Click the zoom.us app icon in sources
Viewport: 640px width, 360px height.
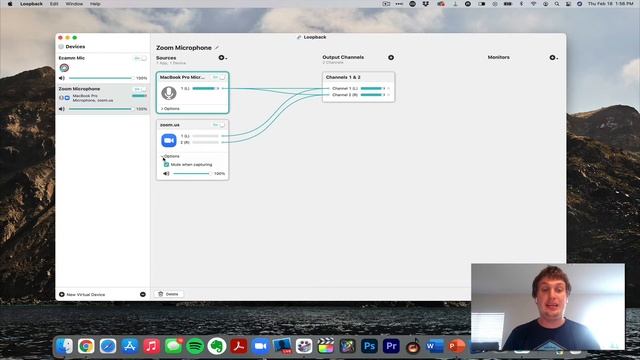169,140
